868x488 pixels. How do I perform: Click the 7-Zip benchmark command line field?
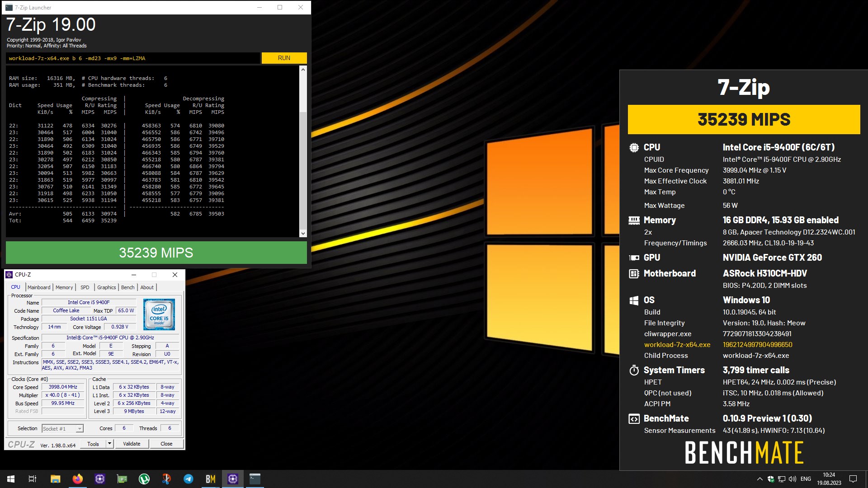[133, 58]
